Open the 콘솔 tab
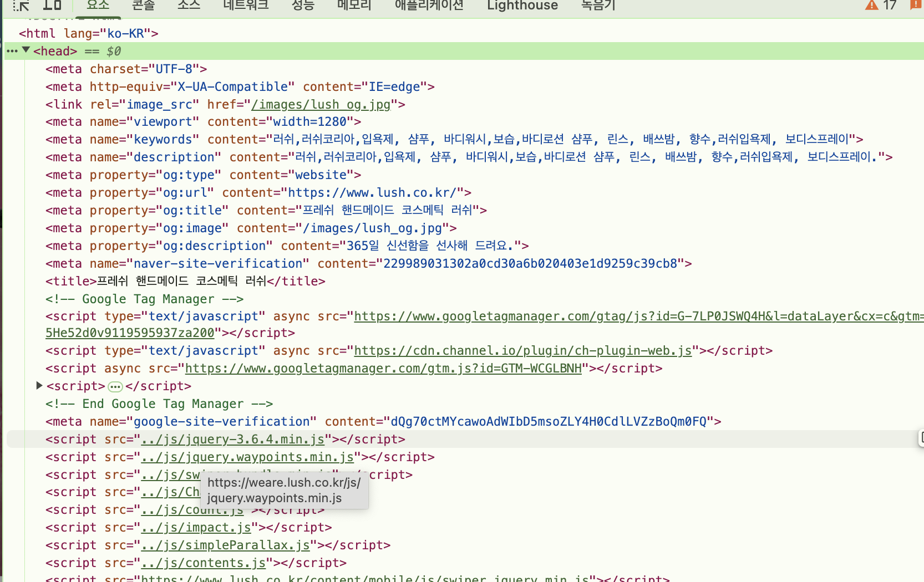 point(143,6)
